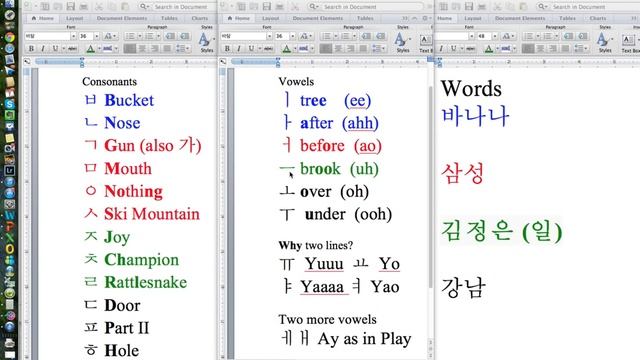Click the word 'Rattlesnake' in Consonants document

pyautogui.click(x=146, y=282)
